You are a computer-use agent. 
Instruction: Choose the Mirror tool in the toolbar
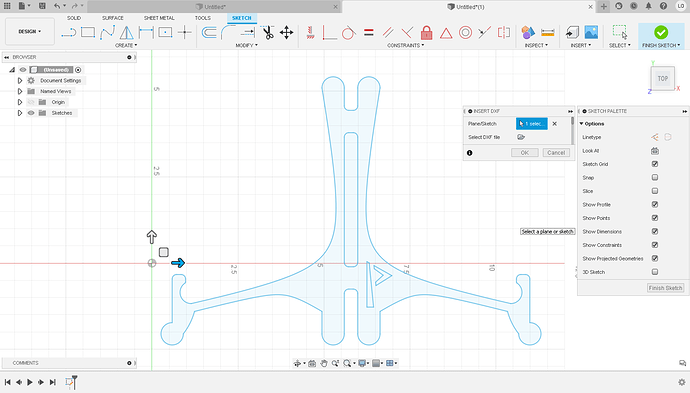[127, 33]
